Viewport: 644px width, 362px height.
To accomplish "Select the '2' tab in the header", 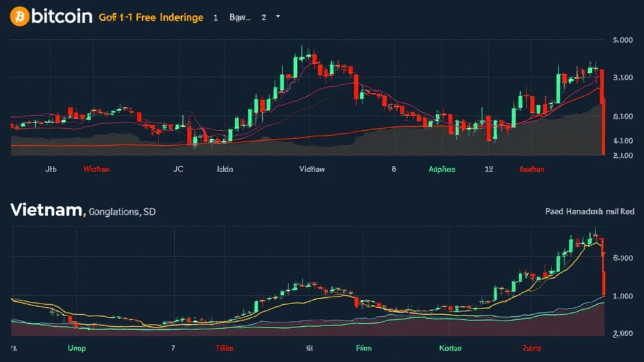I will [x=264, y=17].
